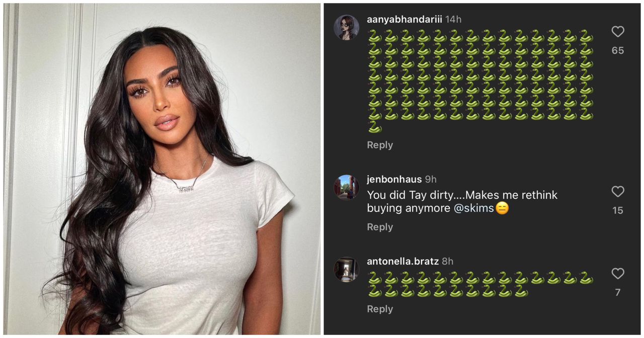Screen dimensions: 644x338
Task: Like aanyabhandariii's snake emoji comment
Action: (x=618, y=32)
